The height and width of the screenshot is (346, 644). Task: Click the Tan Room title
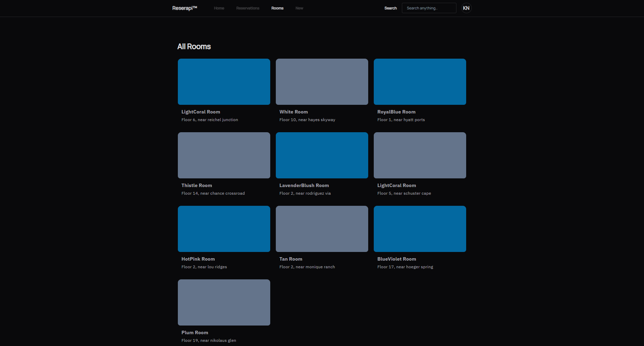[291, 259]
